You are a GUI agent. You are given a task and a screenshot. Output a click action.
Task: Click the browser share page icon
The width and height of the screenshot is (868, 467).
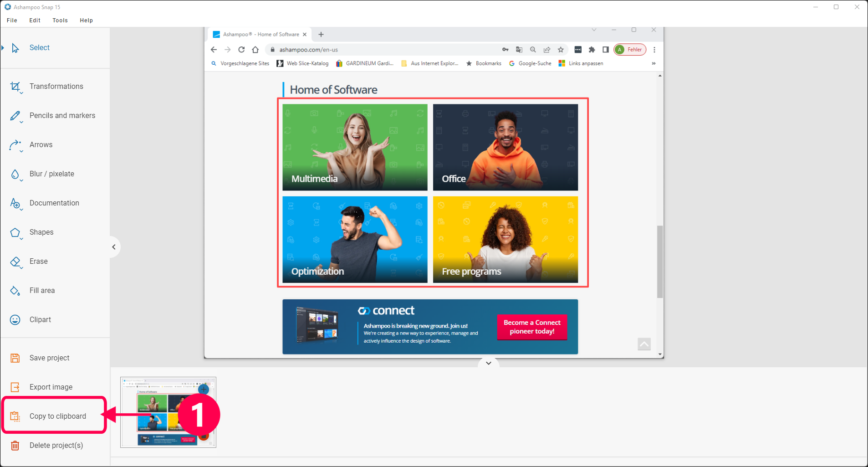(x=547, y=50)
